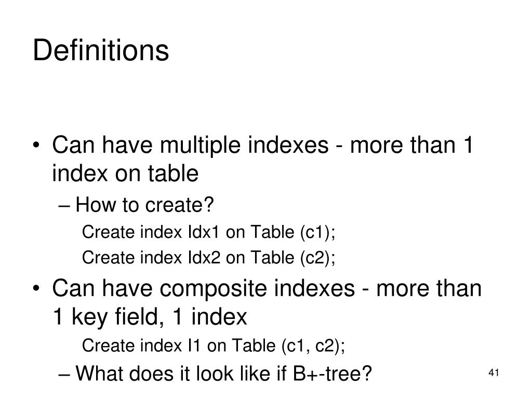Click the text "1 key field, 1 index"
Viewport: 532px width, 399px height.
pos(150,317)
